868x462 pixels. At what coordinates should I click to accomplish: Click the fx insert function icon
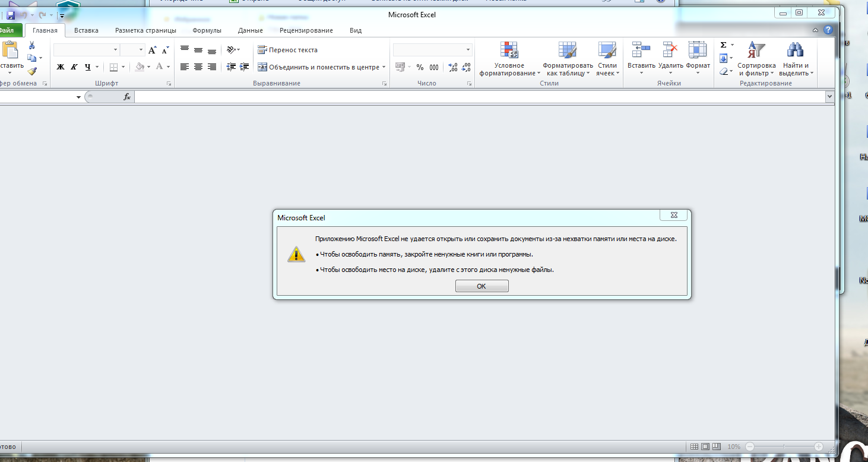coord(126,97)
